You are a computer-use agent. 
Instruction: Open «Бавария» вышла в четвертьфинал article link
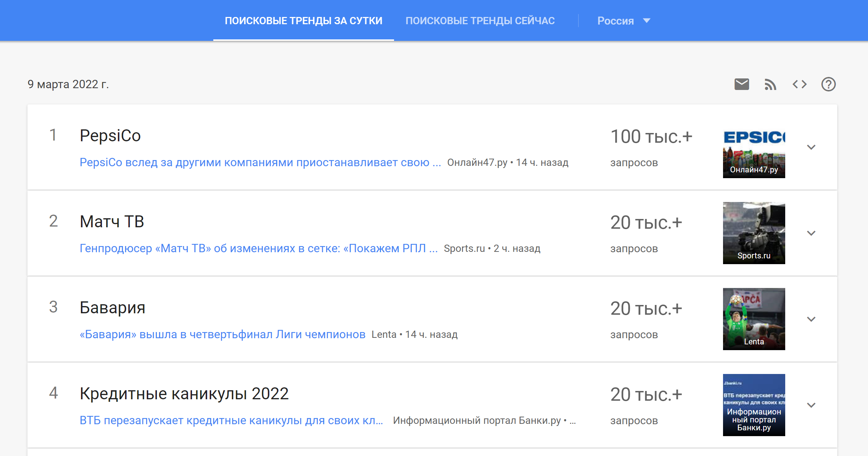pyautogui.click(x=222, y=335)
